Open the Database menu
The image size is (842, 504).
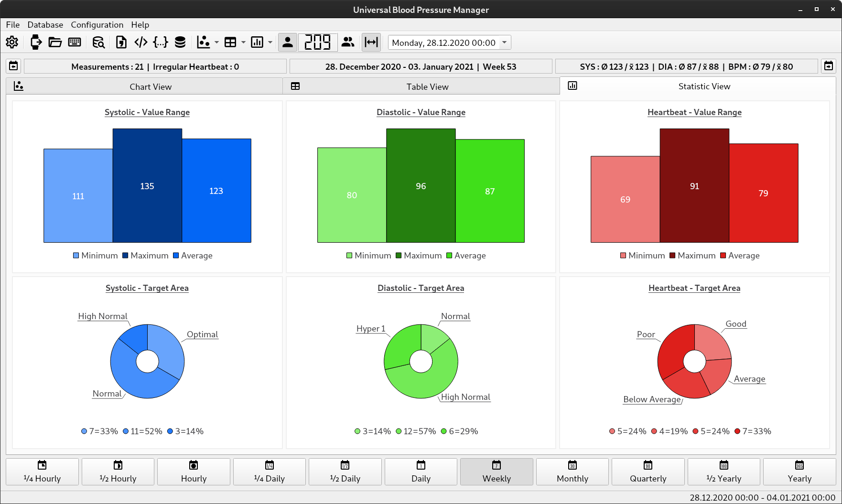click(x=45, y=25)
